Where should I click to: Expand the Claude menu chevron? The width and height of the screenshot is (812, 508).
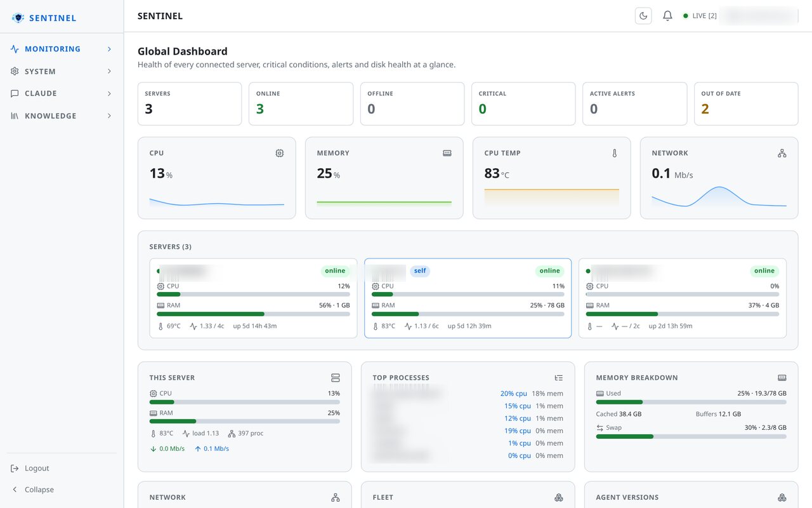pos(109,93)
